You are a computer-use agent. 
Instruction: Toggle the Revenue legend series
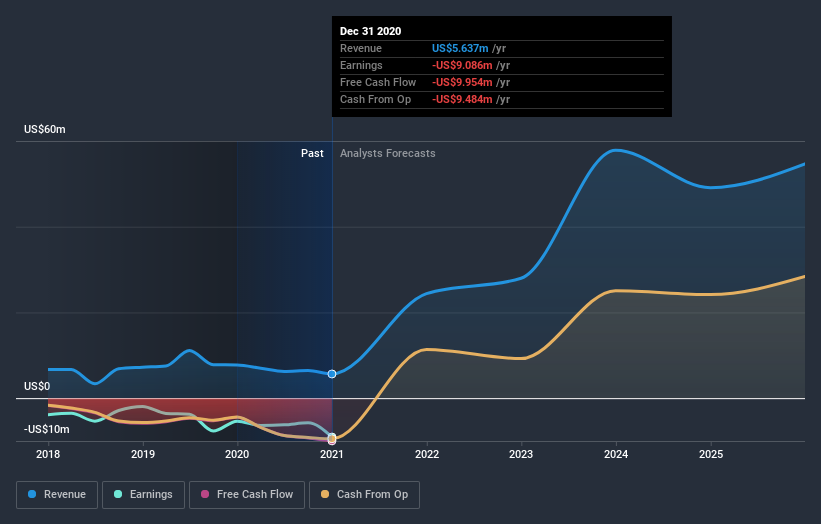(57, 495)
